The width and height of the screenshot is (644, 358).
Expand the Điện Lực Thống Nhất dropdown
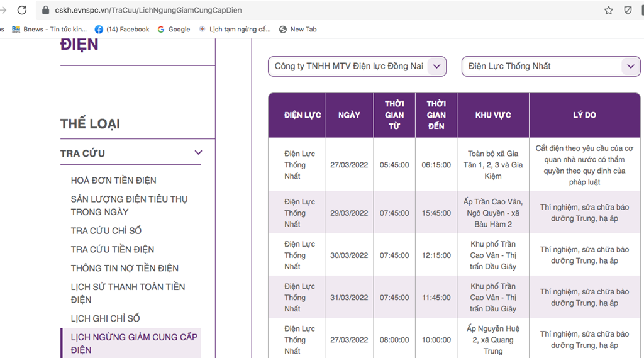click(x=551, y=66)
